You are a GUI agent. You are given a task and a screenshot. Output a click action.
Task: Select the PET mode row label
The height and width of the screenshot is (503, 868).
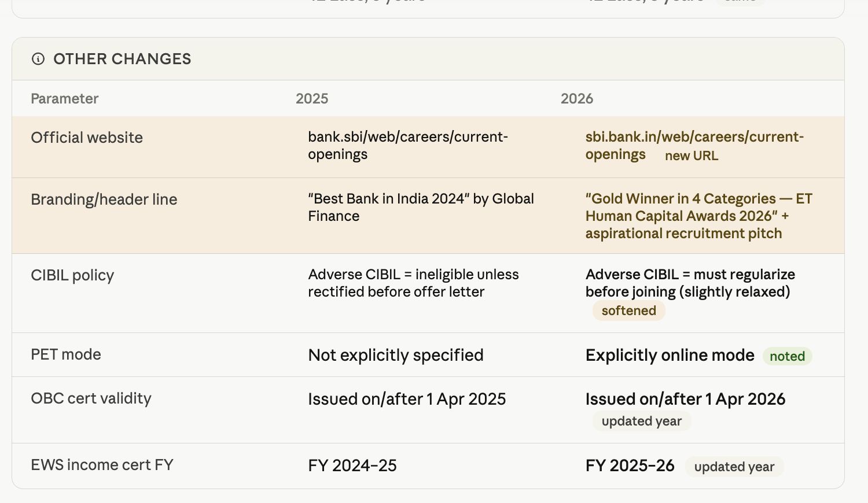66,354
